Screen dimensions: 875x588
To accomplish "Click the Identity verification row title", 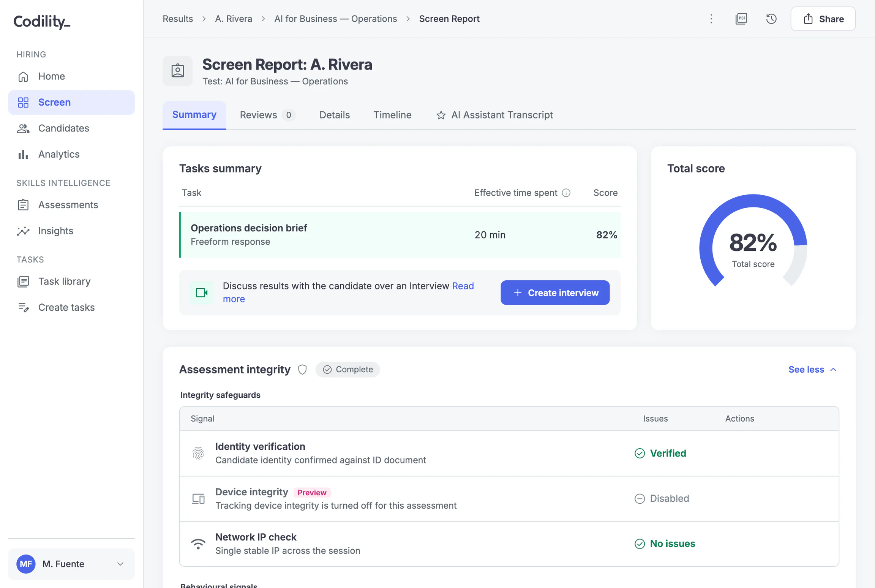I will [x=260, y=446].
